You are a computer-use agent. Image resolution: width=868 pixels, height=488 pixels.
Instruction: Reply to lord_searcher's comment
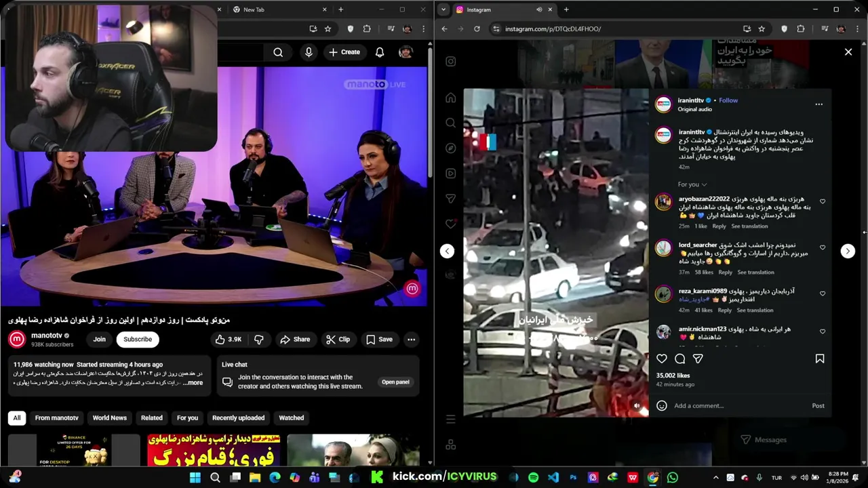tap(725, 272)
